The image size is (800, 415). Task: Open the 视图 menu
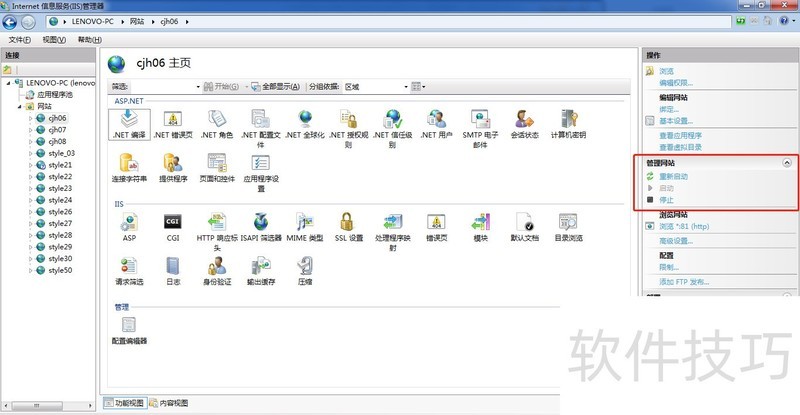[54, 40]
